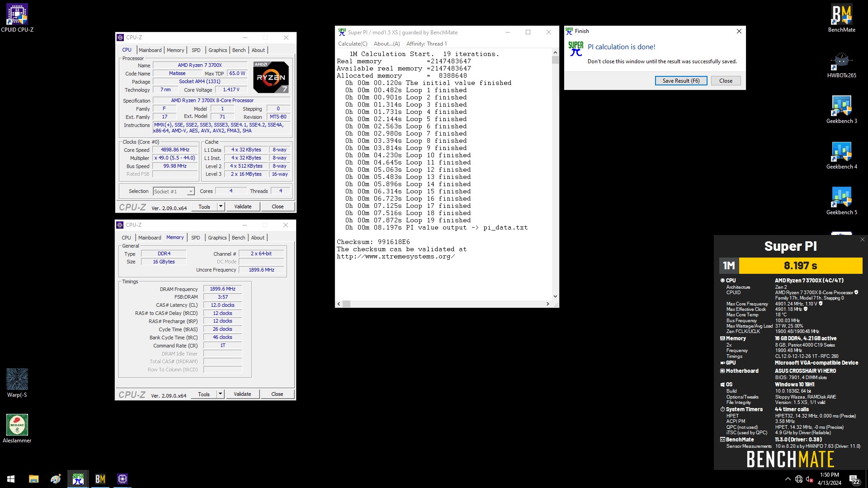Click the Ryzen 7 logo in CPU-Z
868x488 pixels.
coord(270,77)
